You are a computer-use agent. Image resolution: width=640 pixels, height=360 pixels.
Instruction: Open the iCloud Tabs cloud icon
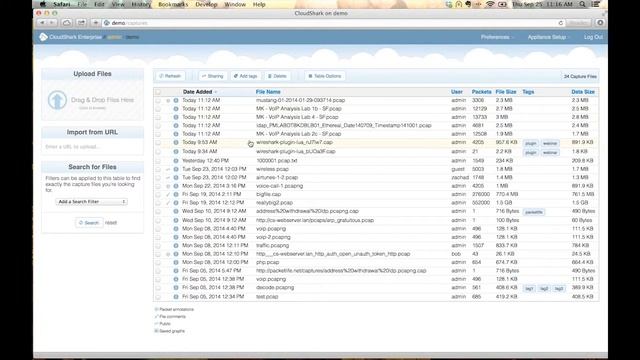click(67, 23)
